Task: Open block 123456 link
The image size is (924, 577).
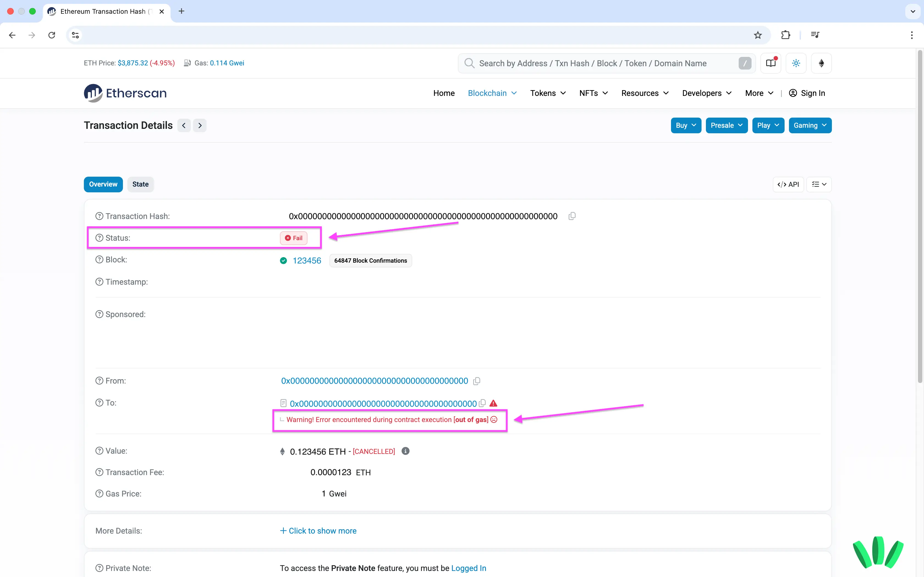Action: (307, 261)
